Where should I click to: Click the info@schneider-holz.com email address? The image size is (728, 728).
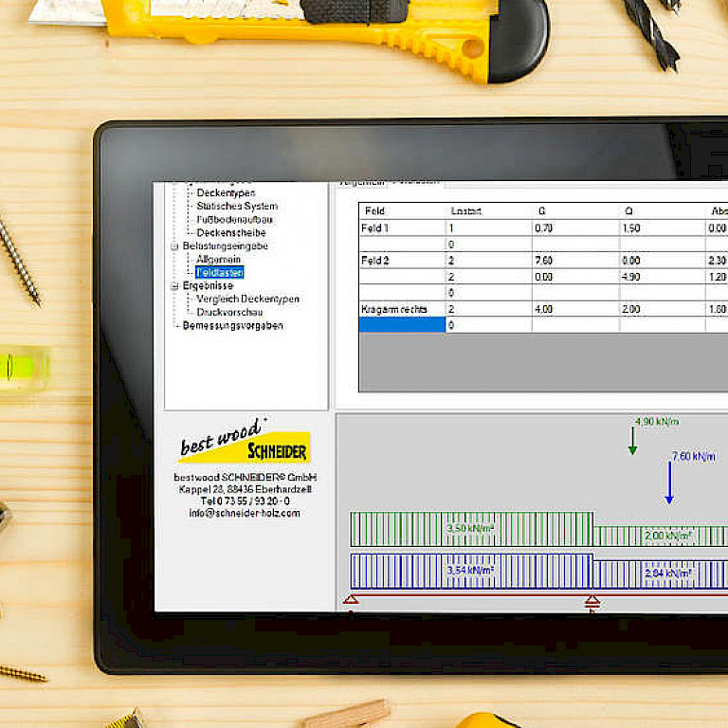245,514
